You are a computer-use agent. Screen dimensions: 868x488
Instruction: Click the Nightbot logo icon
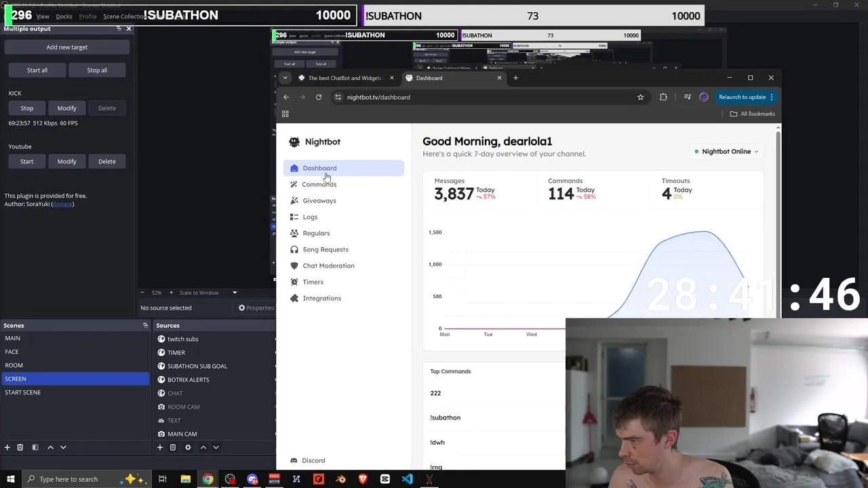[x=294, y=142]
